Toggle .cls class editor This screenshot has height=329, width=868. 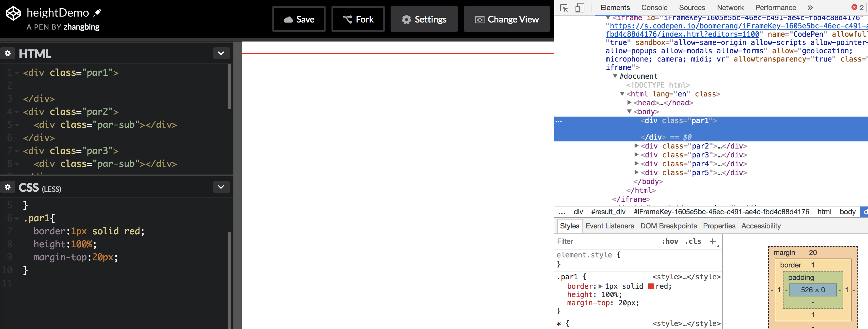click(x=693, y=242)
